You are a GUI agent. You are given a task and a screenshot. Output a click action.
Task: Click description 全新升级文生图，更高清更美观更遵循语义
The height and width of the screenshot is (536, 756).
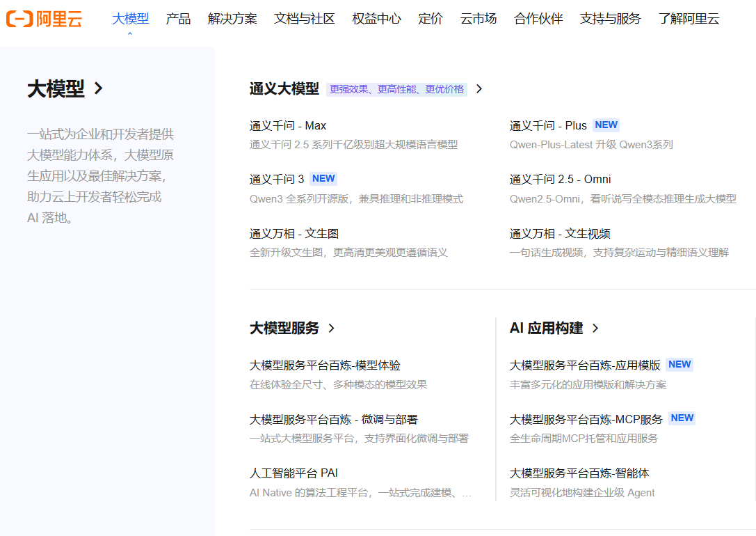pyautogui.click(x=348, y=252)
